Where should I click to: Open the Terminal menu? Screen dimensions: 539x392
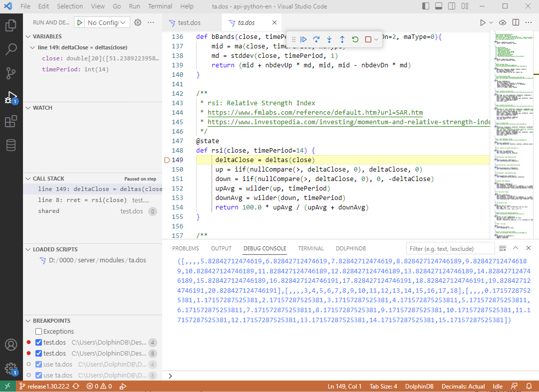click(x=160, y=6)
